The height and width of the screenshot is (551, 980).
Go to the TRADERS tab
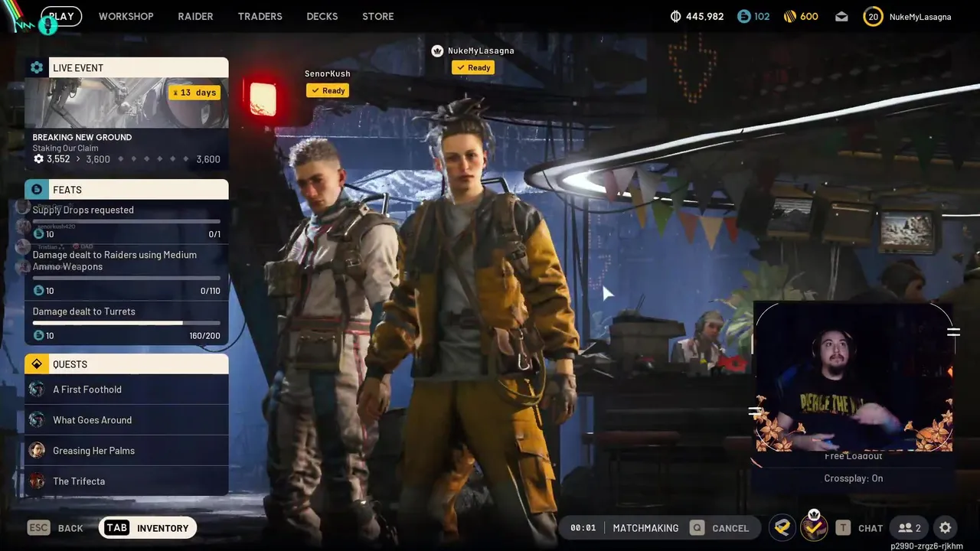coord(260,16)
